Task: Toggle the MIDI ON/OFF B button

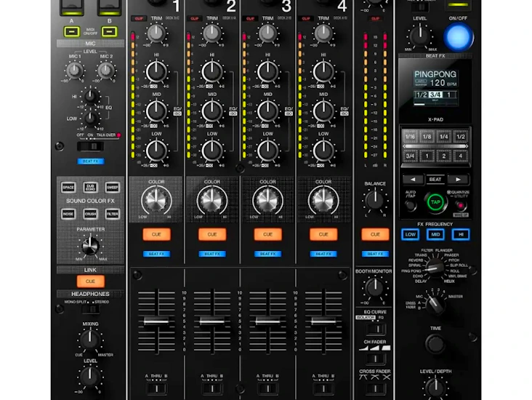Action: 109,31
